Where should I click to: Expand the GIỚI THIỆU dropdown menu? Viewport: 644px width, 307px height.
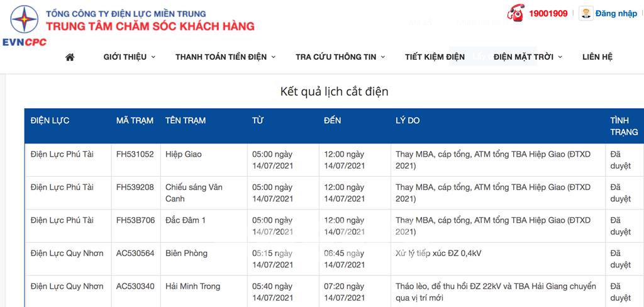point(130,57)
